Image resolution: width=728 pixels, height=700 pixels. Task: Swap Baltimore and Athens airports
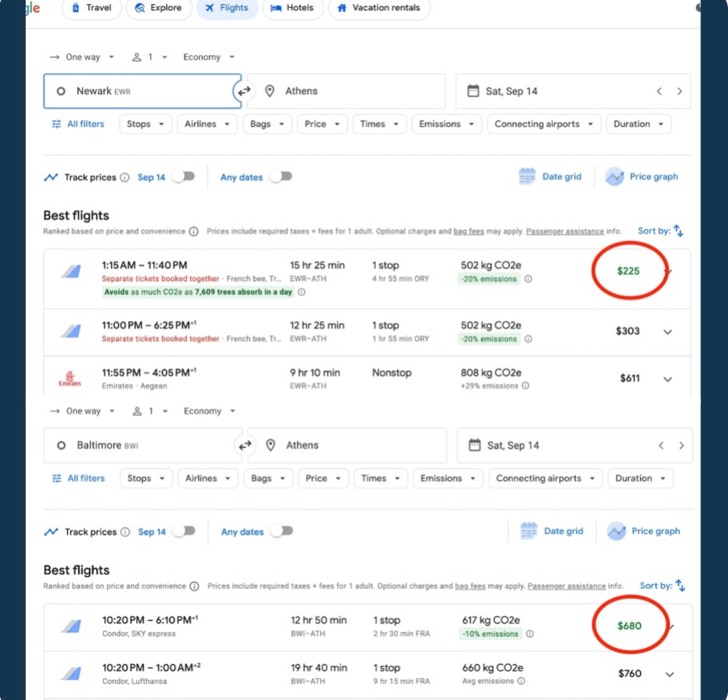[245, 445]
